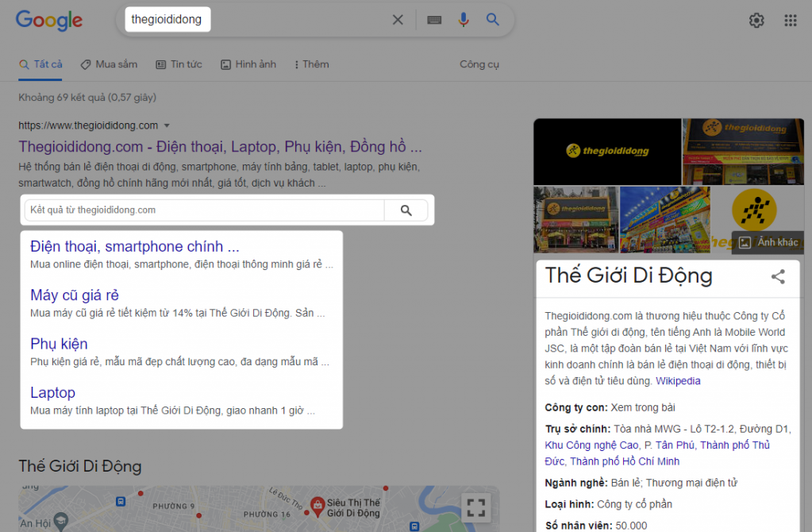
Task: Open the blue-sky store photo thumbnail
Action: tap(665, 220)
